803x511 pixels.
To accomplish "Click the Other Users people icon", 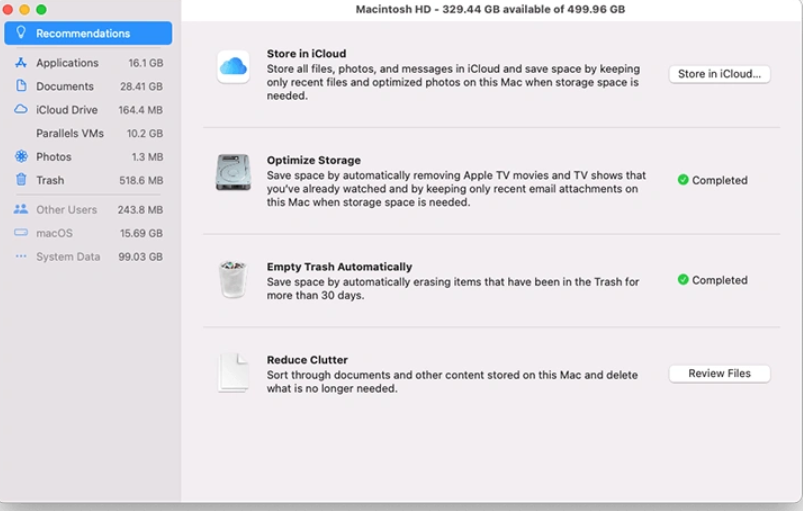I will coord(21,209).
